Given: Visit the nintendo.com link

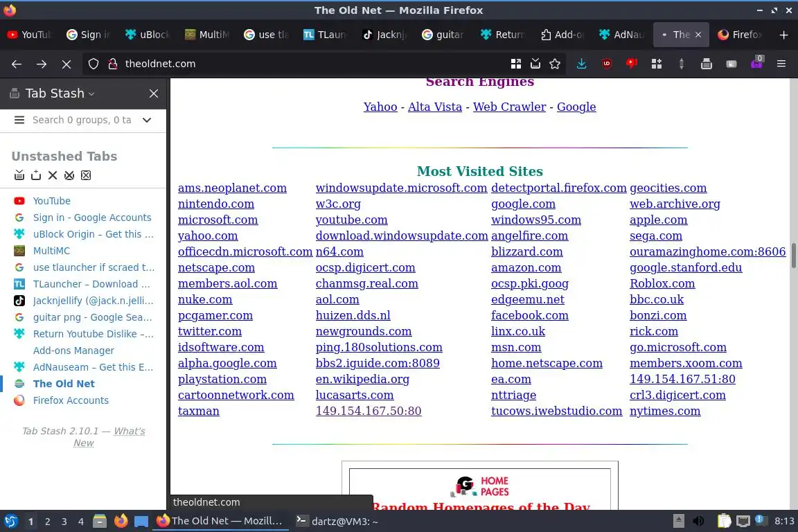Looking at the screenshot, I should [x=216, y=204].
